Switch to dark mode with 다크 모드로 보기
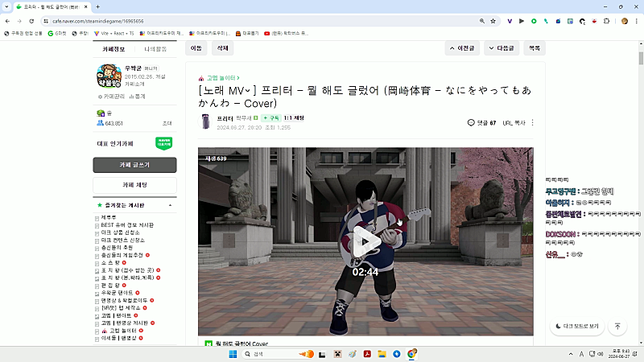 [x=577, y=326]
